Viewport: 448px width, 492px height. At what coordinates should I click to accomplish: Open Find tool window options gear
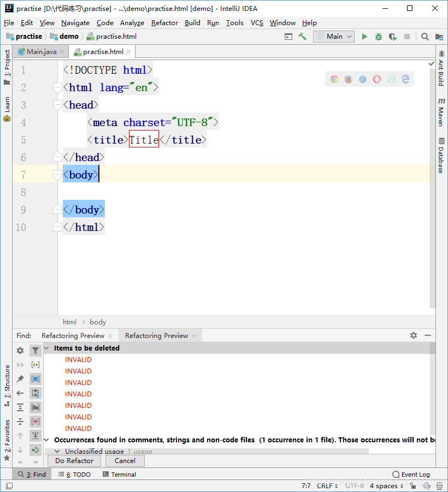pyautogui.click(x=414, y=335)
